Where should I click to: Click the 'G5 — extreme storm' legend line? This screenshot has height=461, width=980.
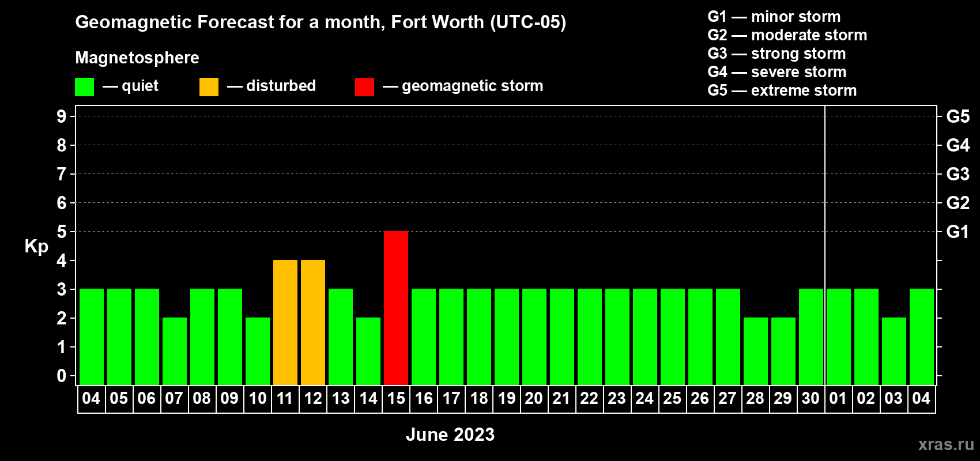(x=782, y=90)
